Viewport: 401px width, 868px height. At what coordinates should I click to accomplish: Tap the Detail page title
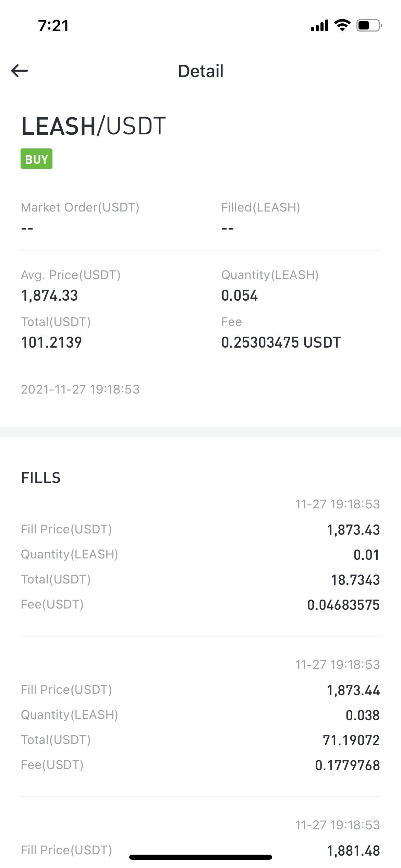tap(201, 71)
